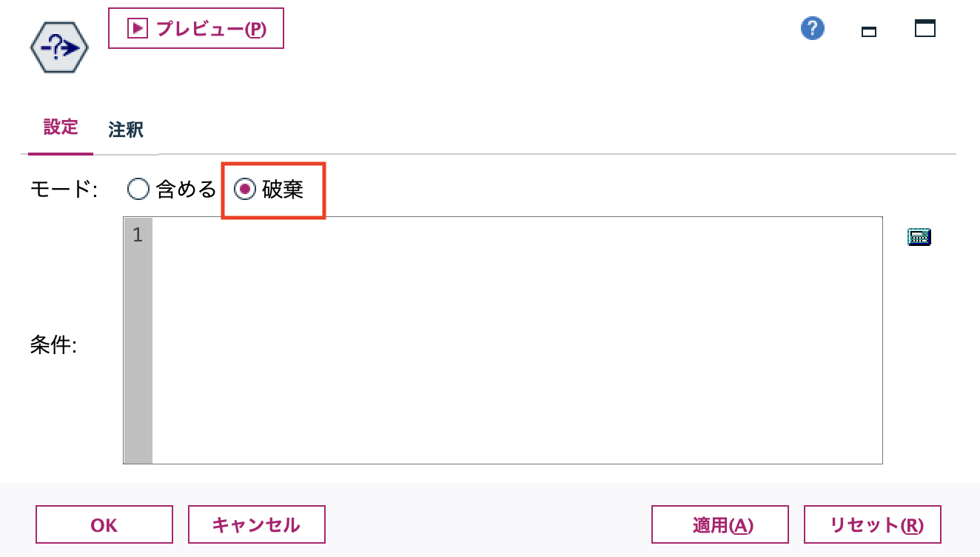980x557 pixels.
Task: Open node help via question mark icon
Action: pyautogui.click(x=812, y=27)
